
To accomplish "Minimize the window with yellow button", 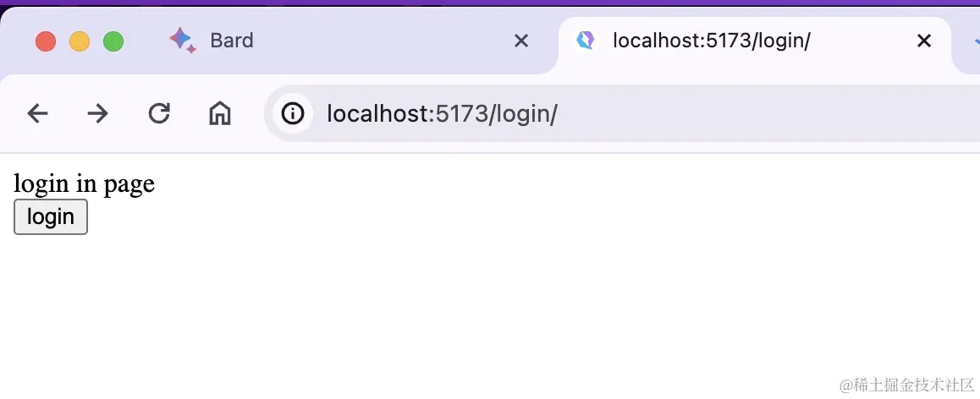I will (x=80, y=41).
